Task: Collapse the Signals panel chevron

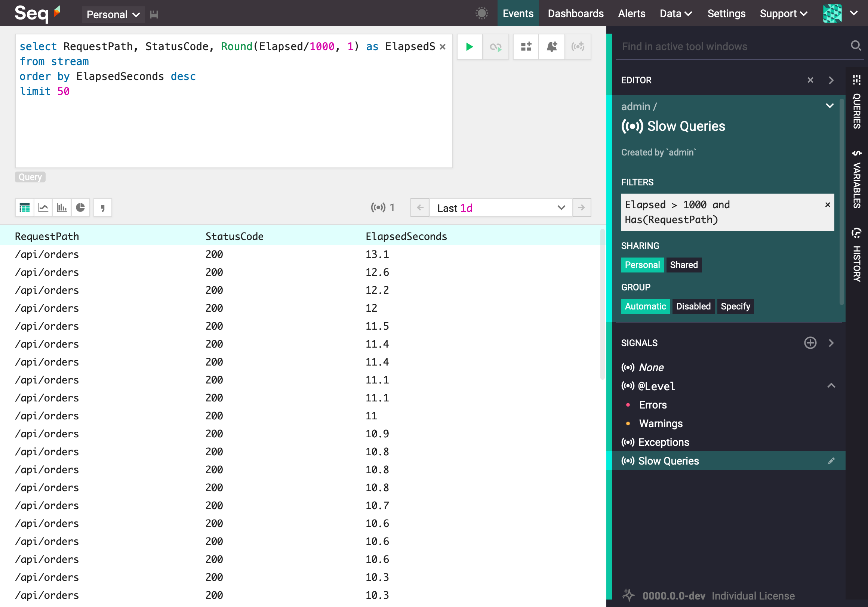Action: point(831,343)
